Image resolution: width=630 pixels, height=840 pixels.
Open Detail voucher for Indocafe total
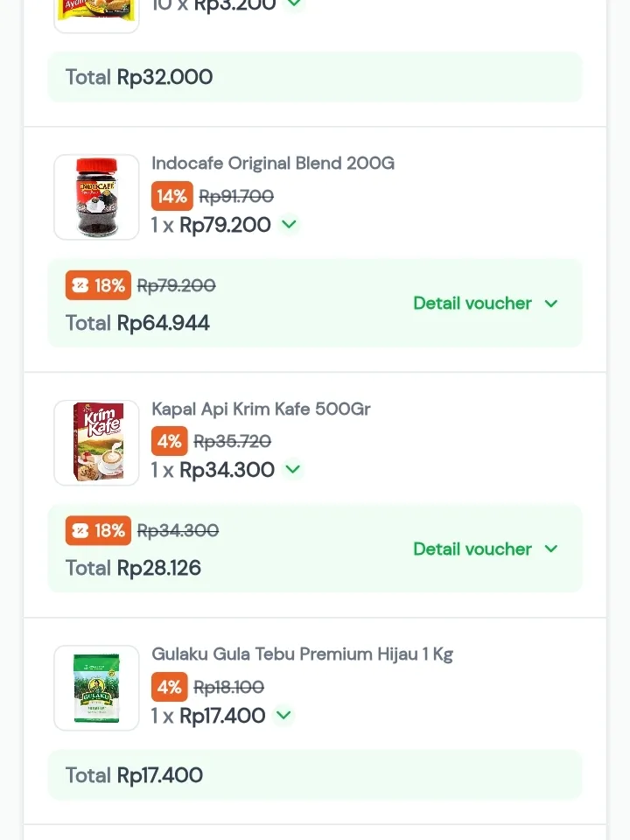(x=486, y=304)
